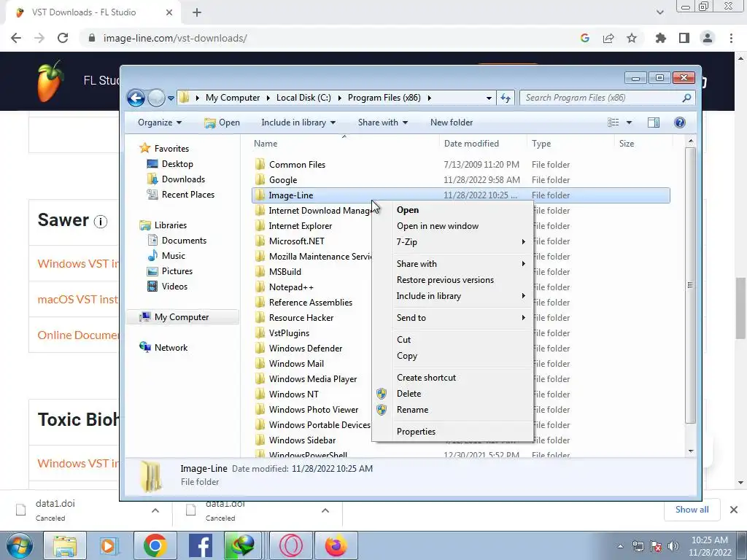Click the change view icon
Viewport: 747px width, 560px height.
point(613,122)
